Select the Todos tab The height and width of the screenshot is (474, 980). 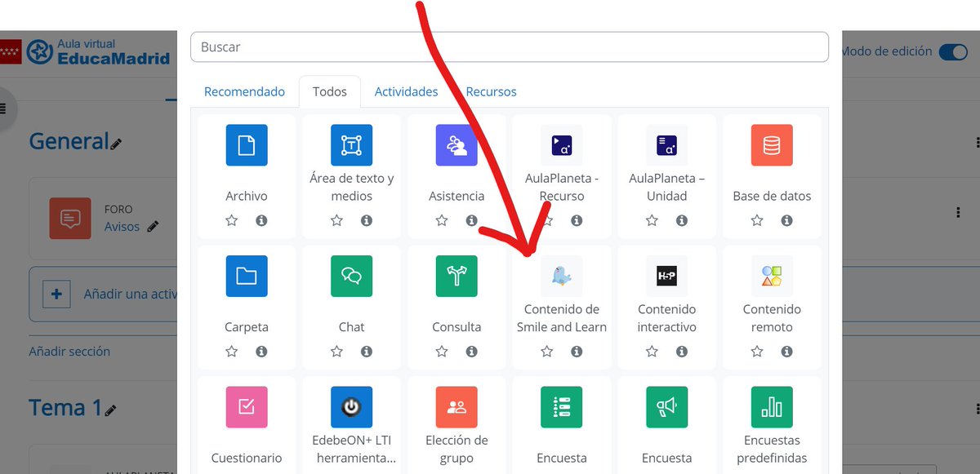click(330, 91)
